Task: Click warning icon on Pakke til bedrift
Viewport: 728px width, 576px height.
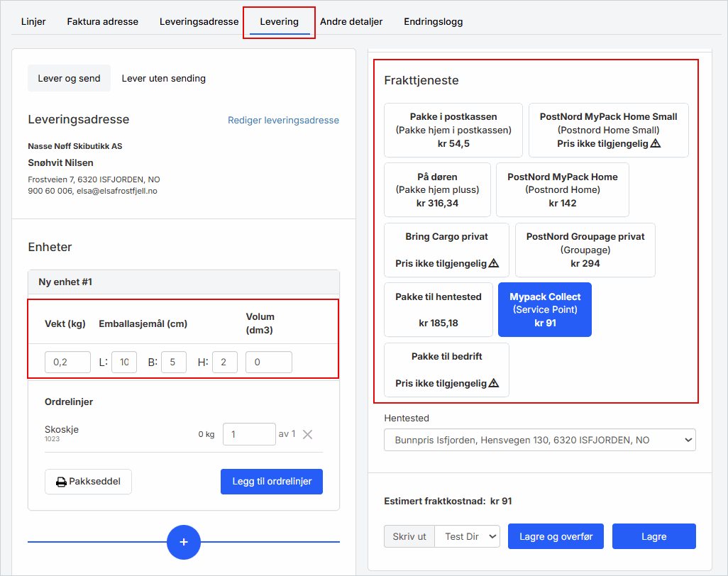Action: pyautogui.click(x=494, y=383)
